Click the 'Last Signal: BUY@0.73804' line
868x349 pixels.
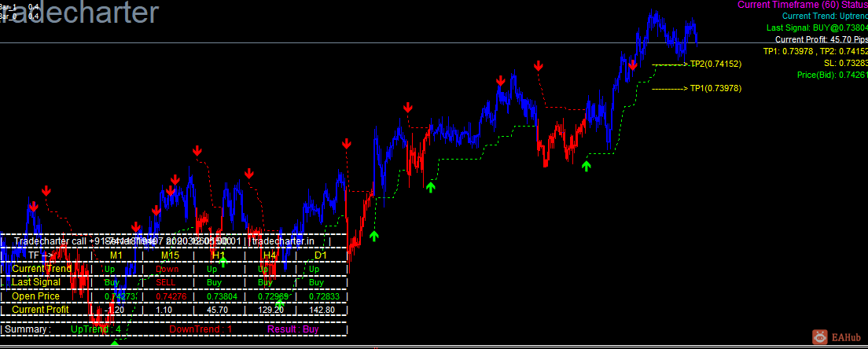tap(817, 28)
